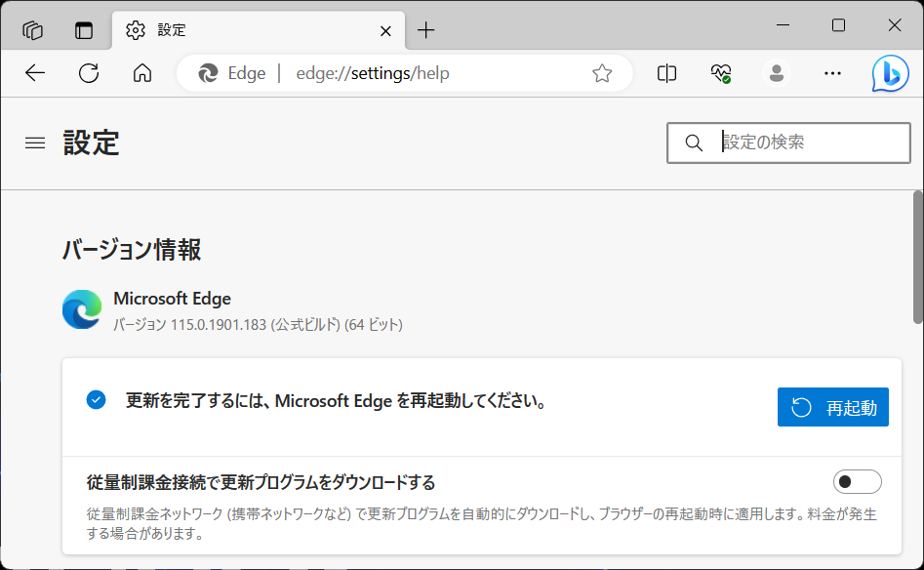Image resolution: width=924 pixels, height=570 pixels.
Task: Open the ... settings menu
Action: click(832, 73)
